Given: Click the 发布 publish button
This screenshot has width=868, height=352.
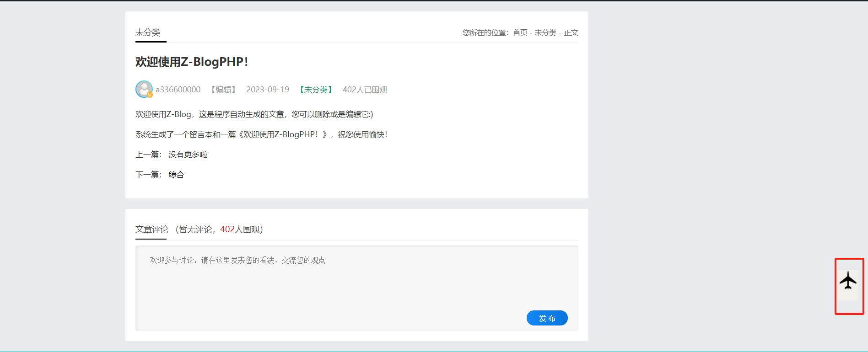Looking at the screenshot, I should (x=547, y=318).
